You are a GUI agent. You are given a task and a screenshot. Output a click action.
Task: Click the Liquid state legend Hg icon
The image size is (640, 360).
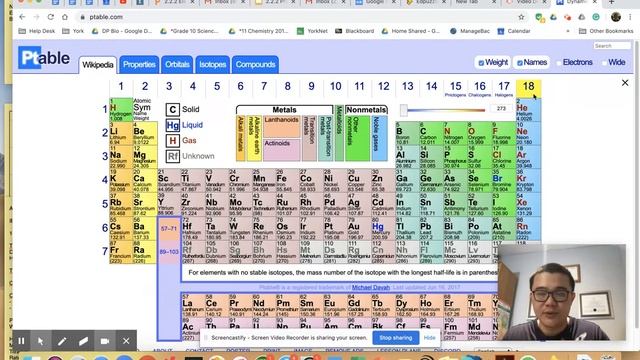coord(173,125)
